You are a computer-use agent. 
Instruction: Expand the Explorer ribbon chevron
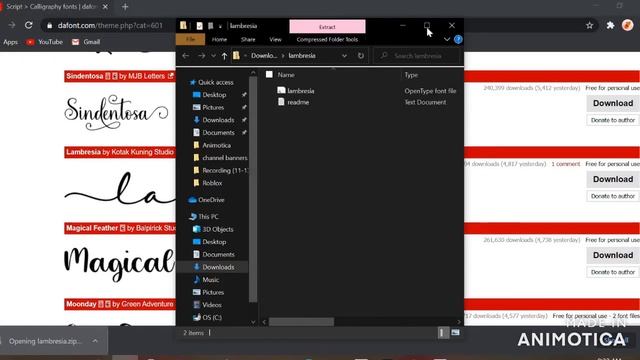[447, 40]
